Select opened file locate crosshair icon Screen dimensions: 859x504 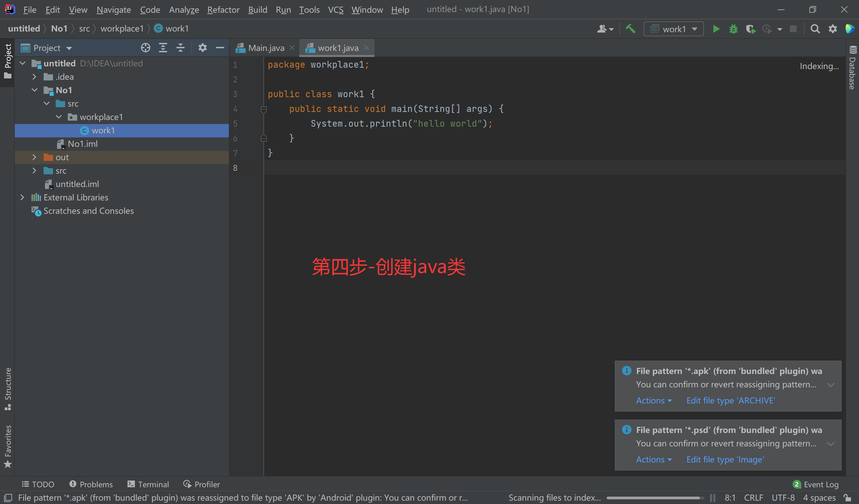click(x=146, y=48)
